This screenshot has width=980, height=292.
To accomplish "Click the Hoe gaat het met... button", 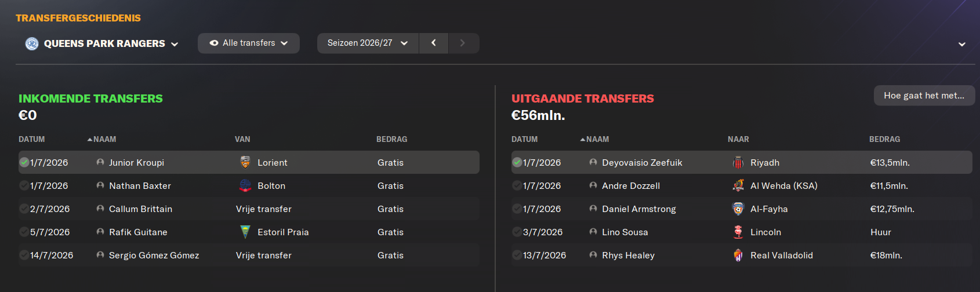I will point(924,96).
